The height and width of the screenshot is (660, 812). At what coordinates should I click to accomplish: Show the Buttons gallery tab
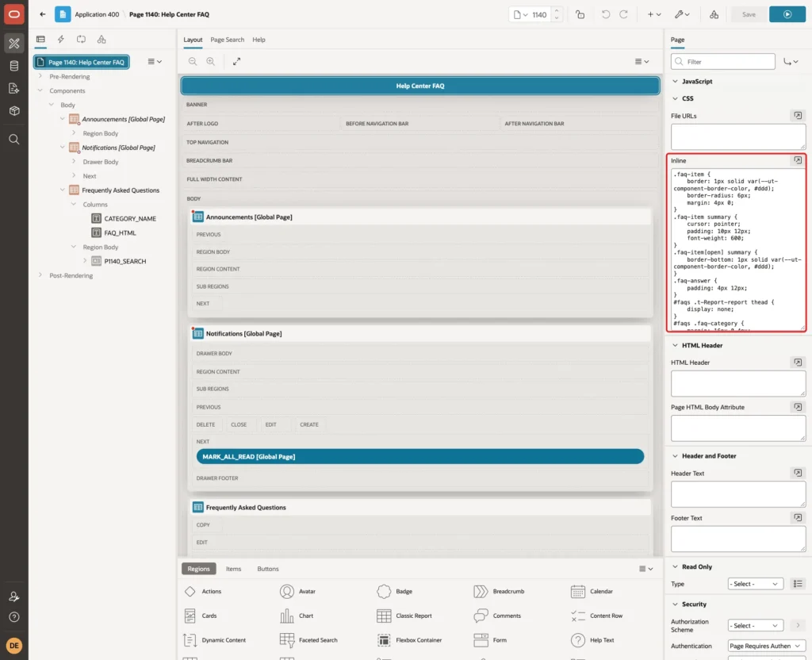tap(268, 569)
